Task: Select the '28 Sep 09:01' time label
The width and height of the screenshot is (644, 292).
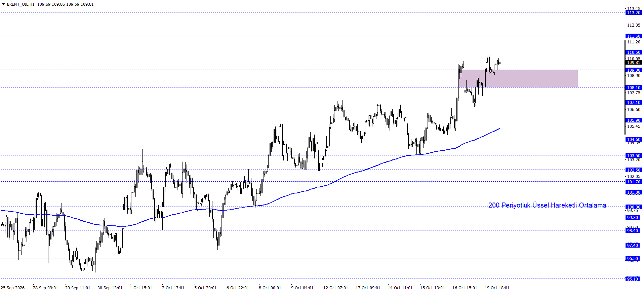Action: click(x=45, y=288)
